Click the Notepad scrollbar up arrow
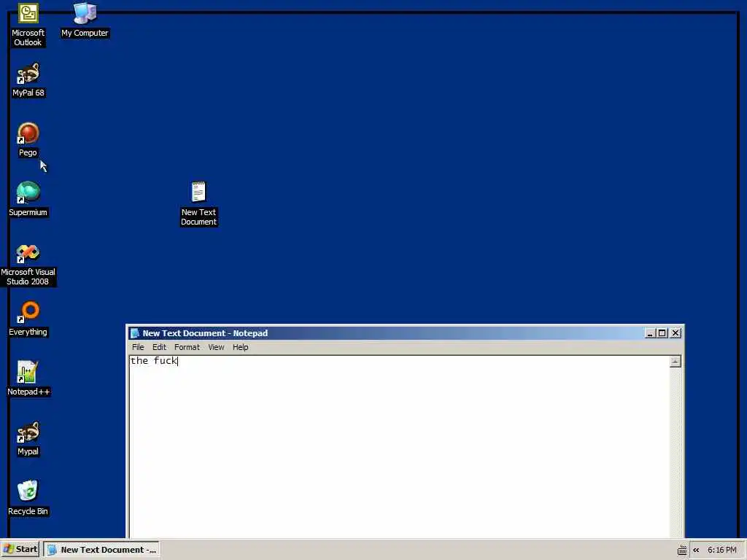This screenshot has width=747, height=560. point(675,362)
